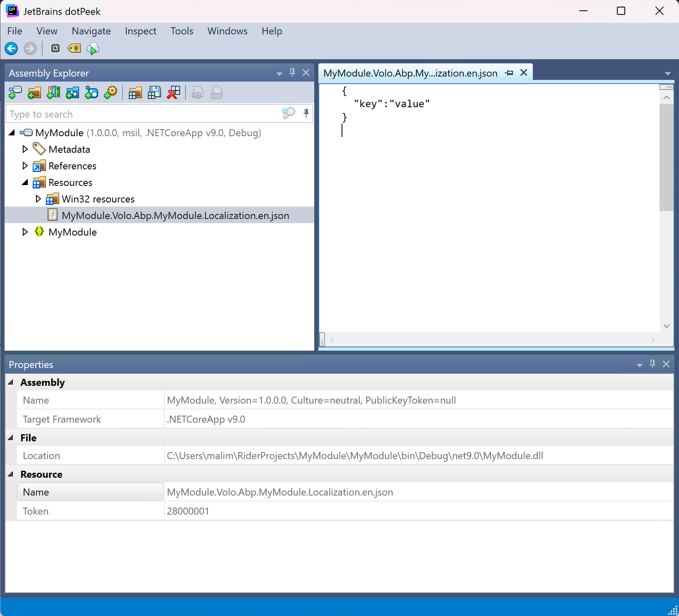The height and width of the screenshot is (616, 679).
Task: Open the Assembly Explorer panel options dropdown
Action: pos(279,74)
